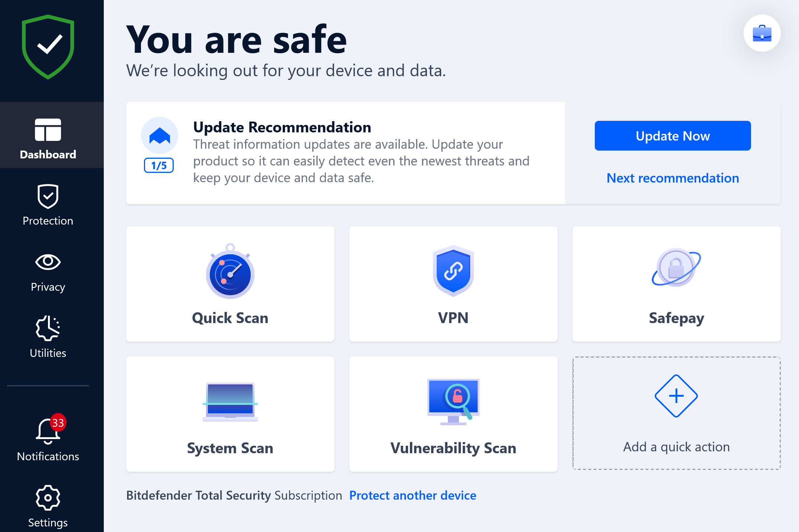799x532 pixels.
Task: Click Protect another device link
Action: click(413, 496)
